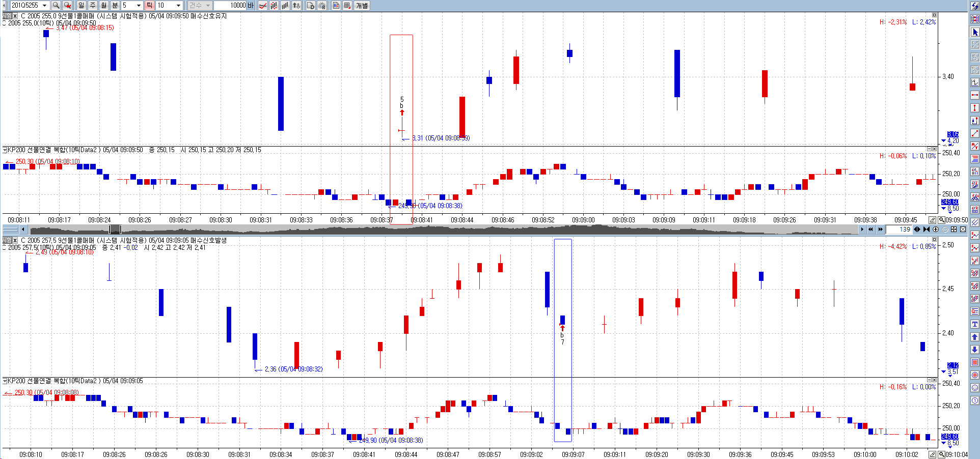Open the minute interval dropdown showing 5
The height and width of the screenshot is (459, 980).
point(139,5)
